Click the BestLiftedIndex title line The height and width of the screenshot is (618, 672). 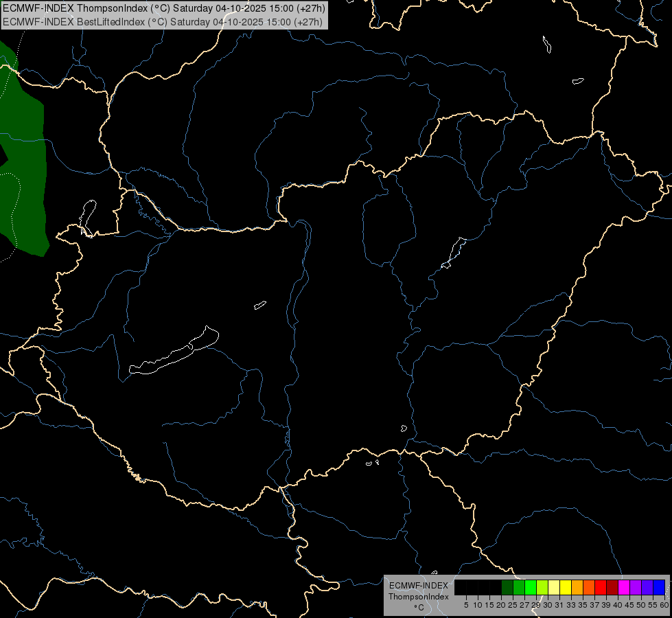coord(163,22)
